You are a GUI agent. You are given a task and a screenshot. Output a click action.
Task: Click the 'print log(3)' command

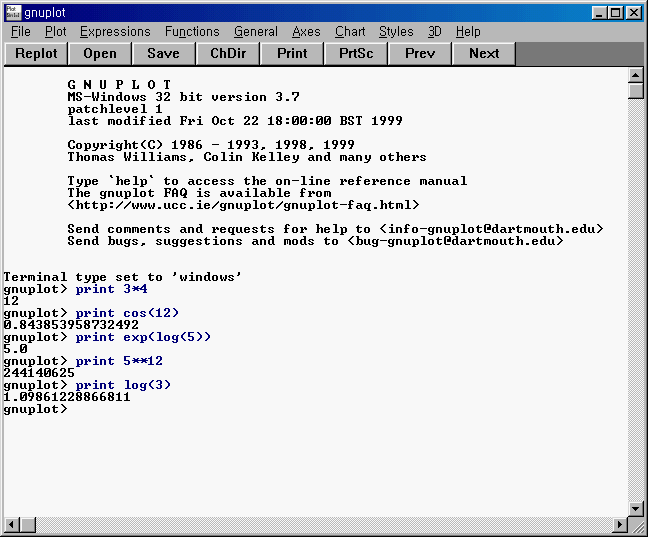(x=123, y=385)
